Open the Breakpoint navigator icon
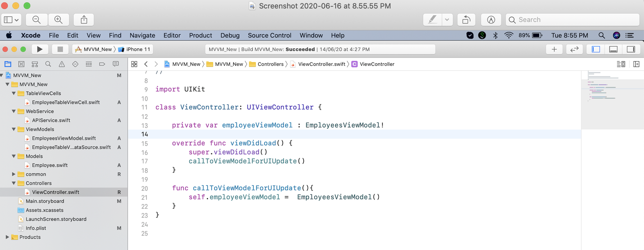 pos(102,64)
